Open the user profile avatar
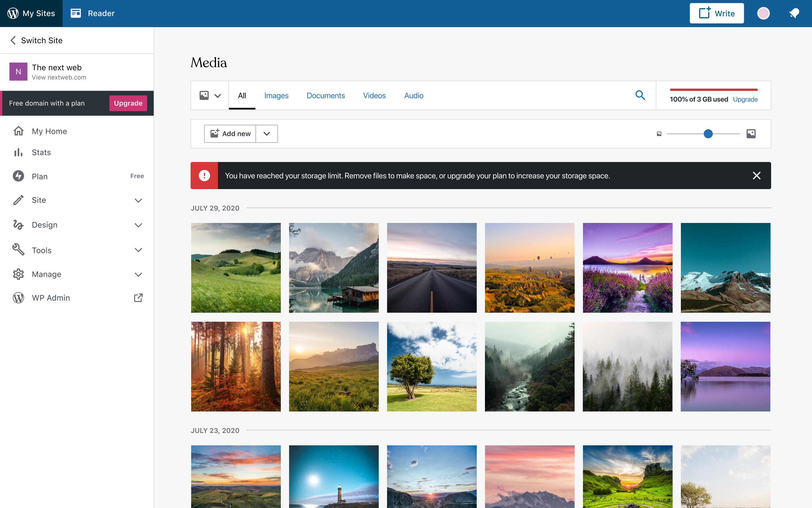 click(763, 14)
